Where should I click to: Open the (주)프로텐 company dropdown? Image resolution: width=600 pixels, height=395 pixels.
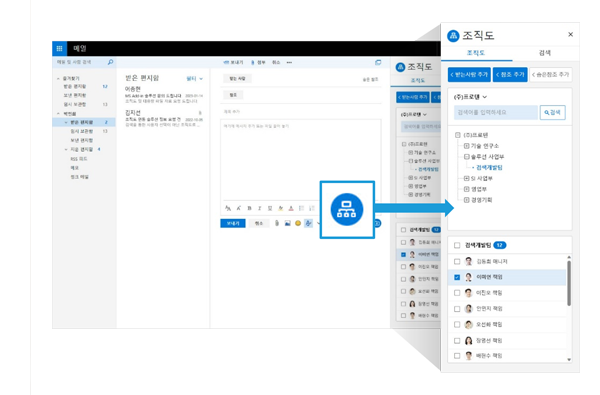coord(470,97)
